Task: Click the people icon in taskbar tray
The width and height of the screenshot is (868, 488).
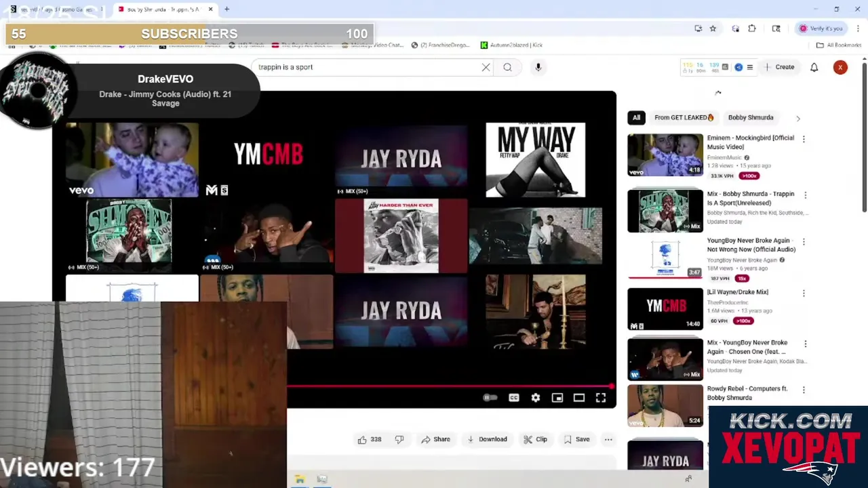Action: tap(688, 479)
